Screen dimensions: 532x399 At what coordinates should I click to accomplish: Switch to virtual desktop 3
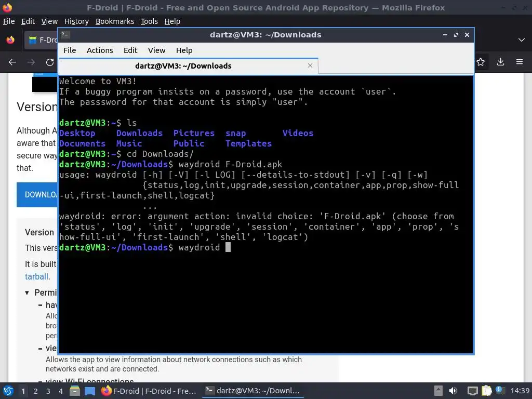pyautogui.click(x=48, y=391)
